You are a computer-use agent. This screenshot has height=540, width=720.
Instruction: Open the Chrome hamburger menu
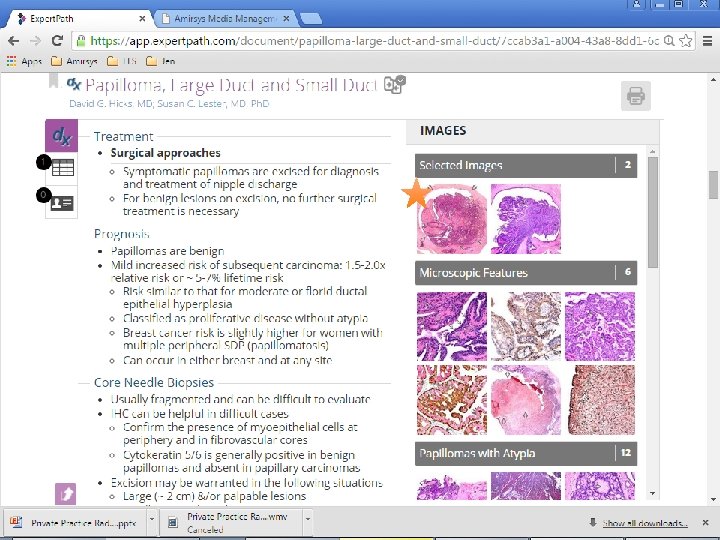707,41
